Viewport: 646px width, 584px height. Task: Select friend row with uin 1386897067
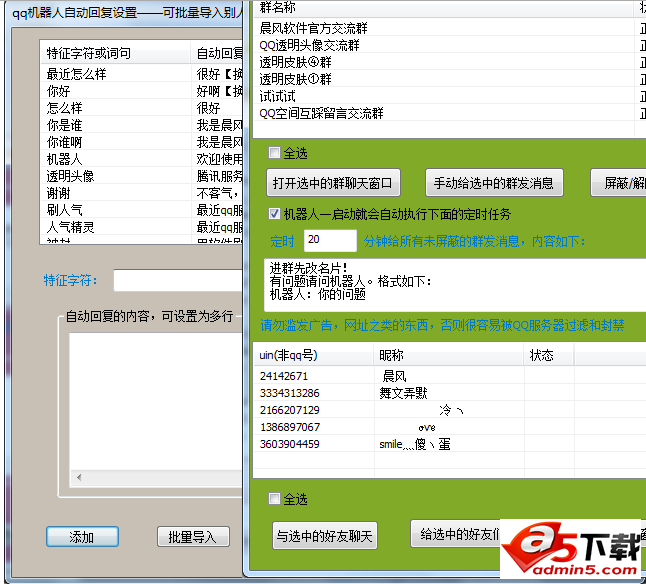coord(449,427)
